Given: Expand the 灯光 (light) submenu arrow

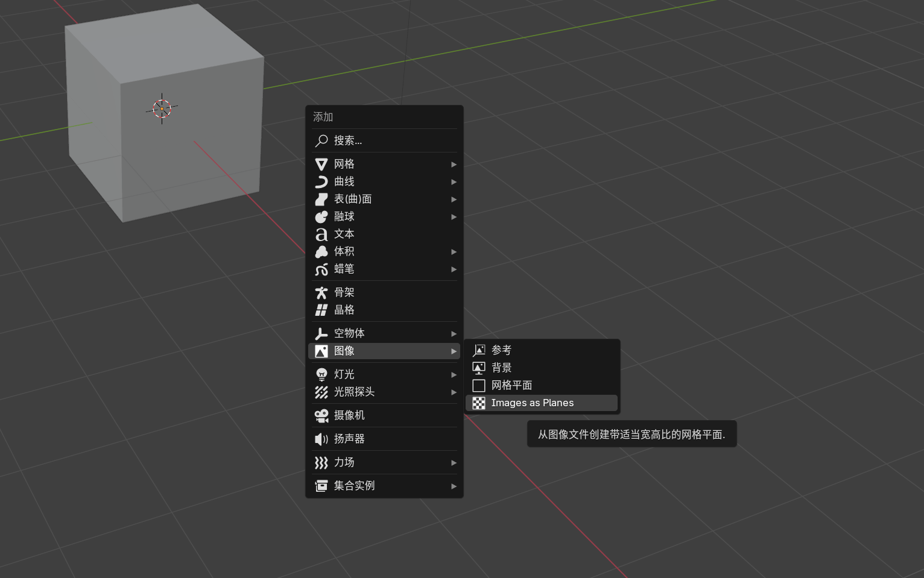Looking at the screenshot, I should coord(454,374).
